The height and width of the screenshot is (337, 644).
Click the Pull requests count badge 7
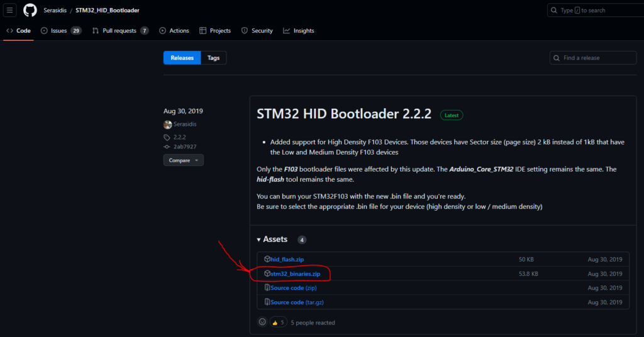pos(144,31)
